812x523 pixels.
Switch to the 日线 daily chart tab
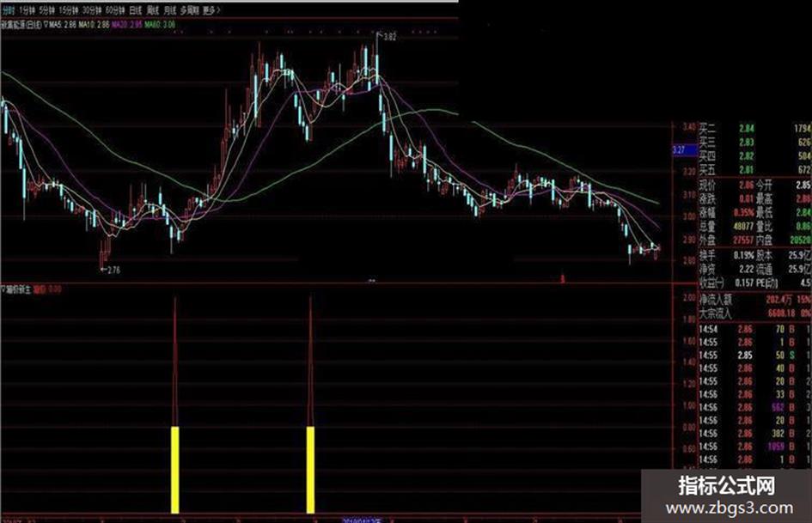(135, 9)
